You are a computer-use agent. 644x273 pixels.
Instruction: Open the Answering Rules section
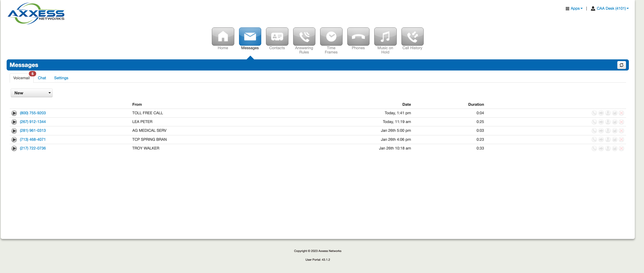[304, 37]
